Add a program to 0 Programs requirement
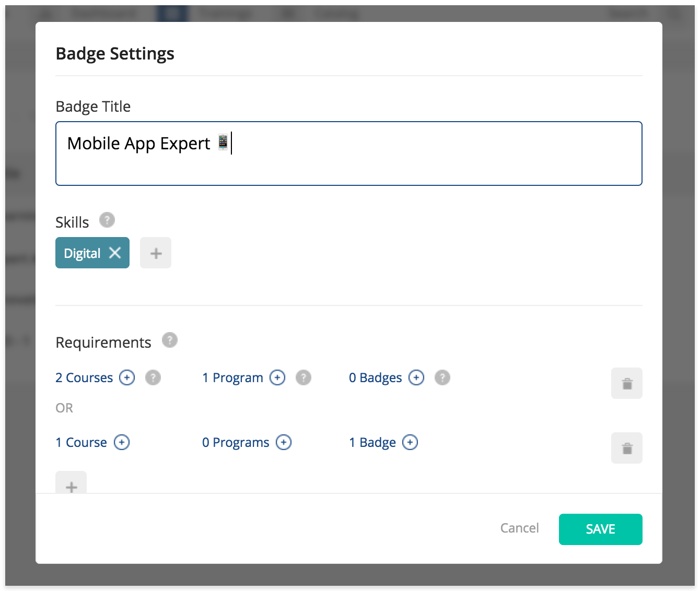The image size is (700, 591). (x=284, y=443)
